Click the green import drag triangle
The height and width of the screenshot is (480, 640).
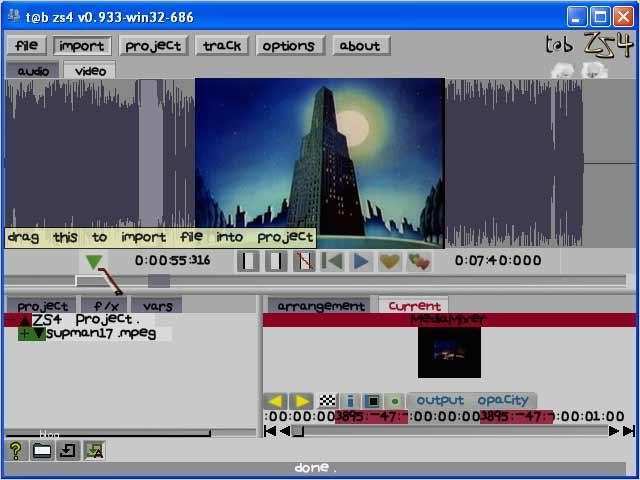point(93,262)
